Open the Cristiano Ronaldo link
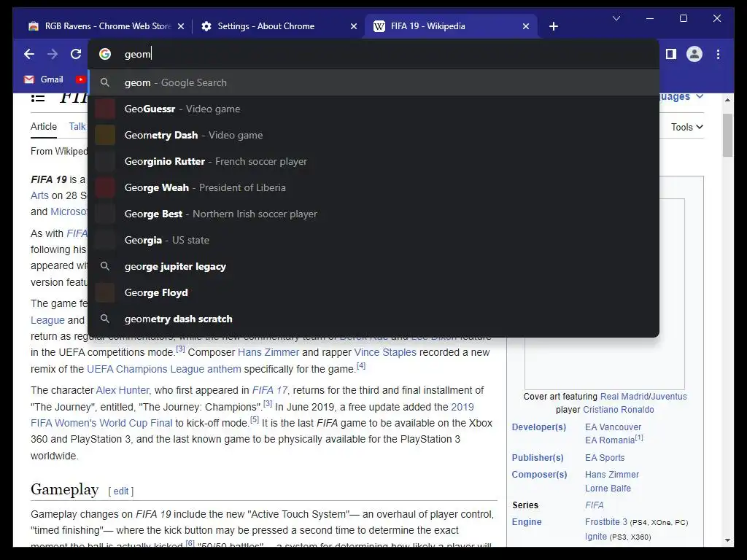Image resolution: width=747 pixels, height=560 pixels. 619,410
